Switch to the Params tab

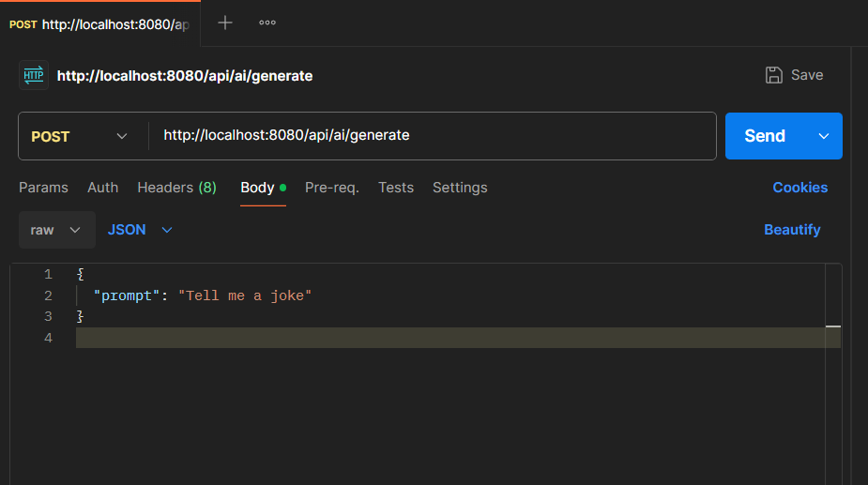point(43,188)
